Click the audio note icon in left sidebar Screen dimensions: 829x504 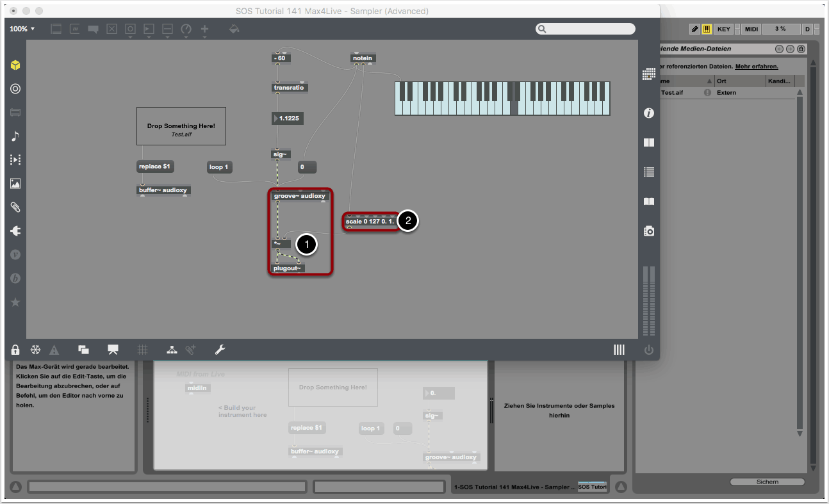(15, 136)
